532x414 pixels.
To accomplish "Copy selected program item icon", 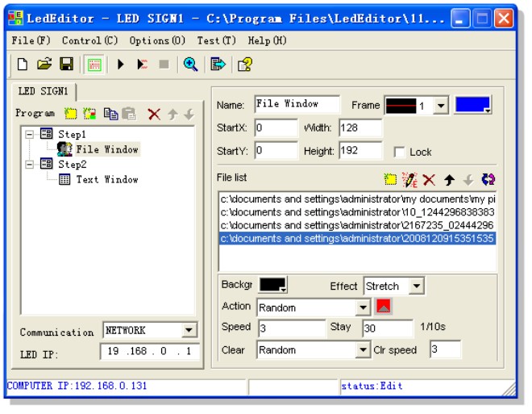I will pos(110,114).
